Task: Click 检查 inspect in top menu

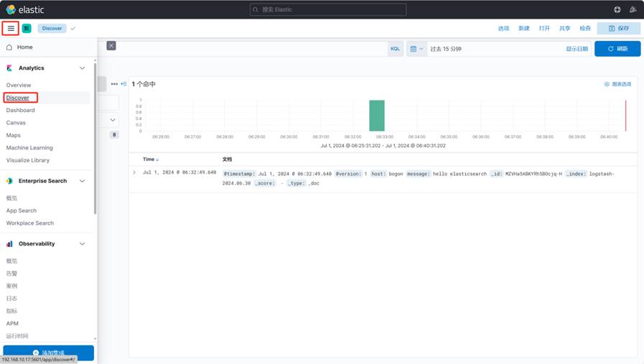Action: coord(585,28)
